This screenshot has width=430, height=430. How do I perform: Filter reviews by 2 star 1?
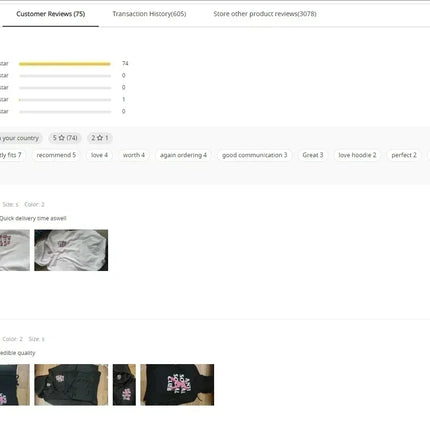[100, 138]
